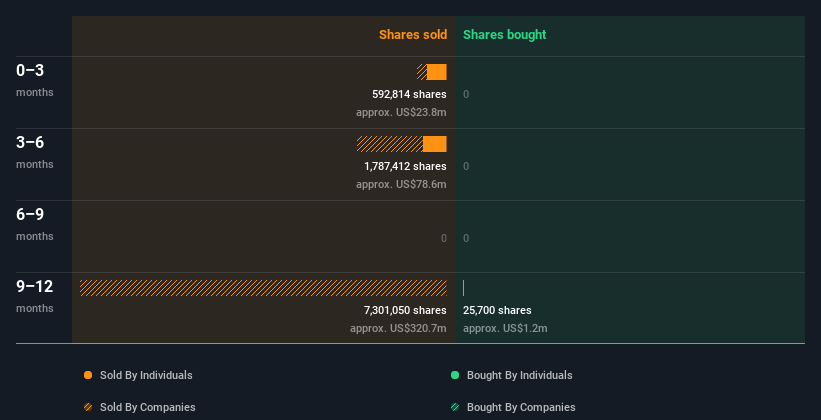Image resolution: width=821 pixels, height=420 pixels.
Task: Click the orange Sold By Individuals legend dot
Action: tap(88, 375)
